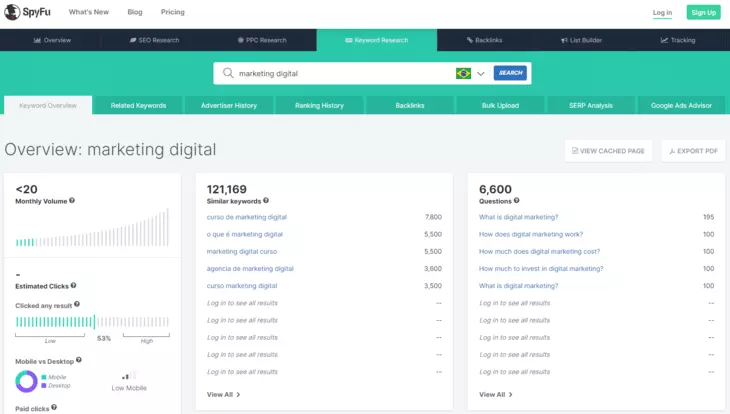
Task: Switch to the Related Keywords tab
Action: tap(138, 105)
